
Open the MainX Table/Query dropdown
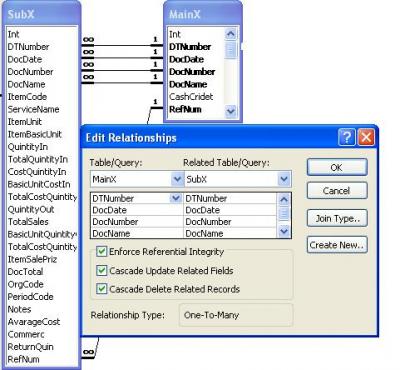177,179
